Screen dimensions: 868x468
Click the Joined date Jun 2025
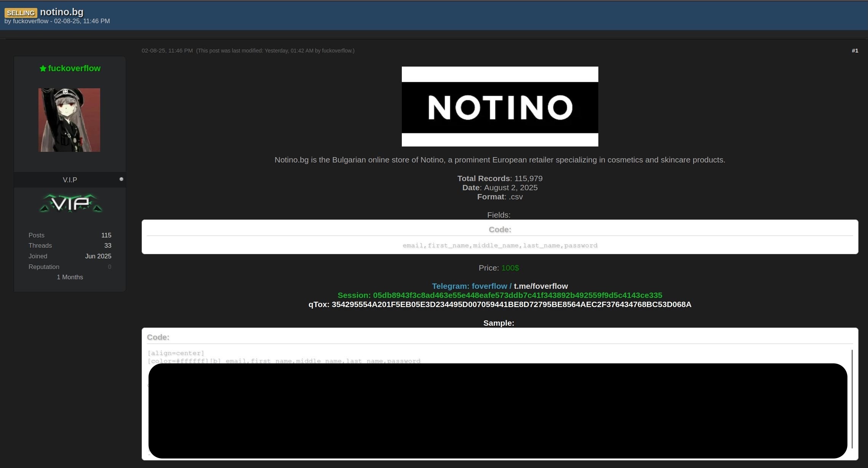(98, 256)
